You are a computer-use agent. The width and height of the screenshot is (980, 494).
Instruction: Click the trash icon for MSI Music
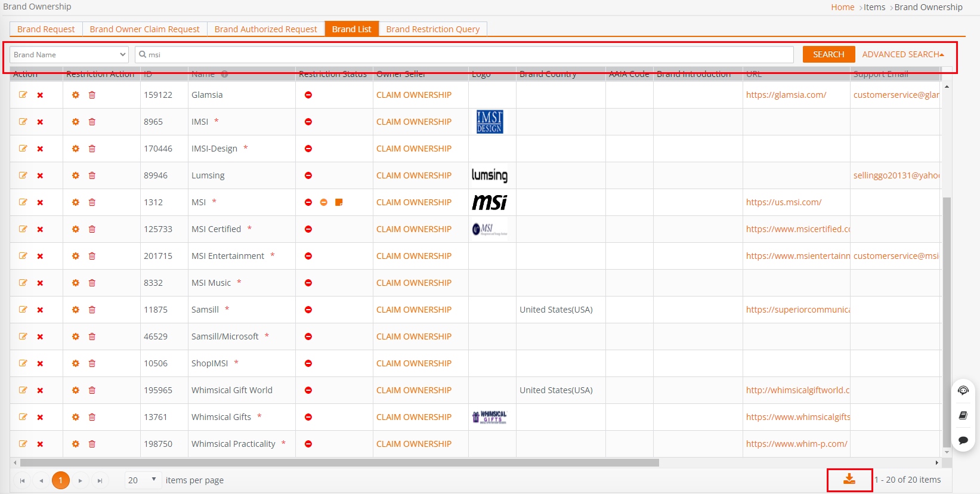tap(92, 283)
